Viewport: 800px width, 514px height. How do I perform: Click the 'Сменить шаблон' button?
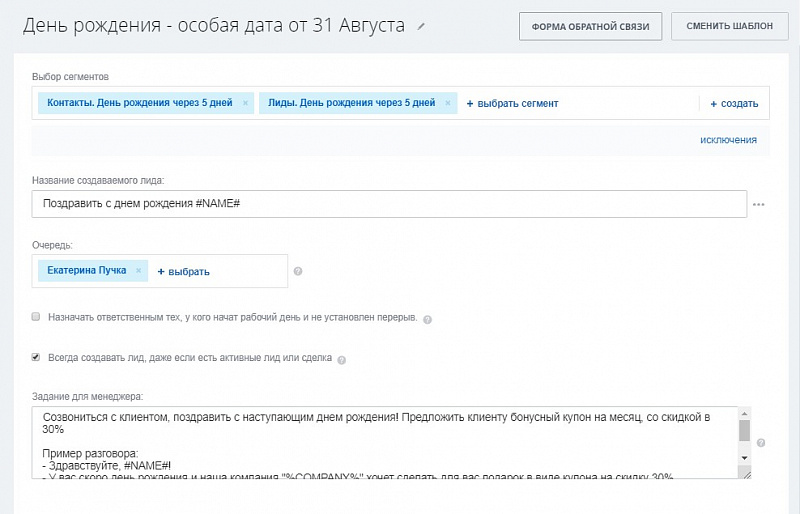coord(730,26)
